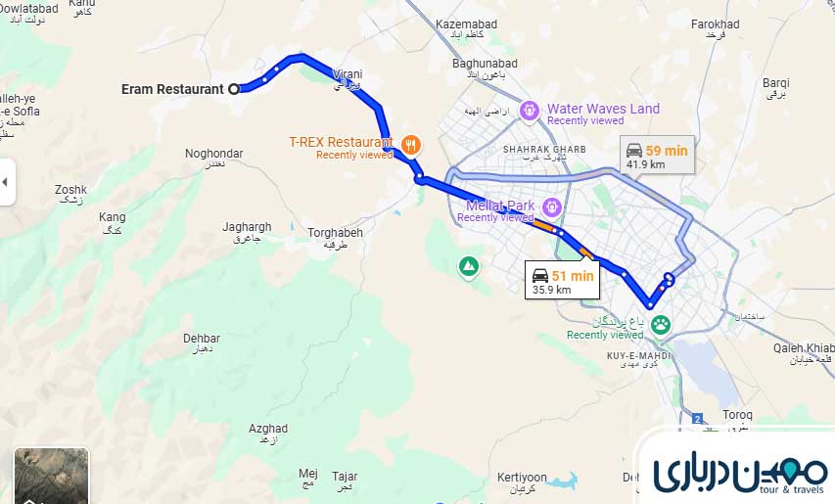
Task: Click the T-REX Restaurant text label
Action: (341, 142)
